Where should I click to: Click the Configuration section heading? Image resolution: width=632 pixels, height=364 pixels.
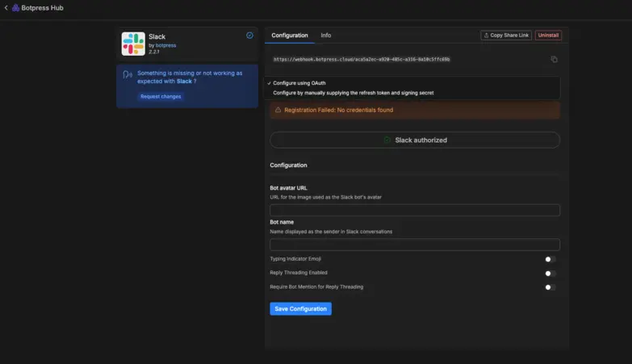[288, 165]
